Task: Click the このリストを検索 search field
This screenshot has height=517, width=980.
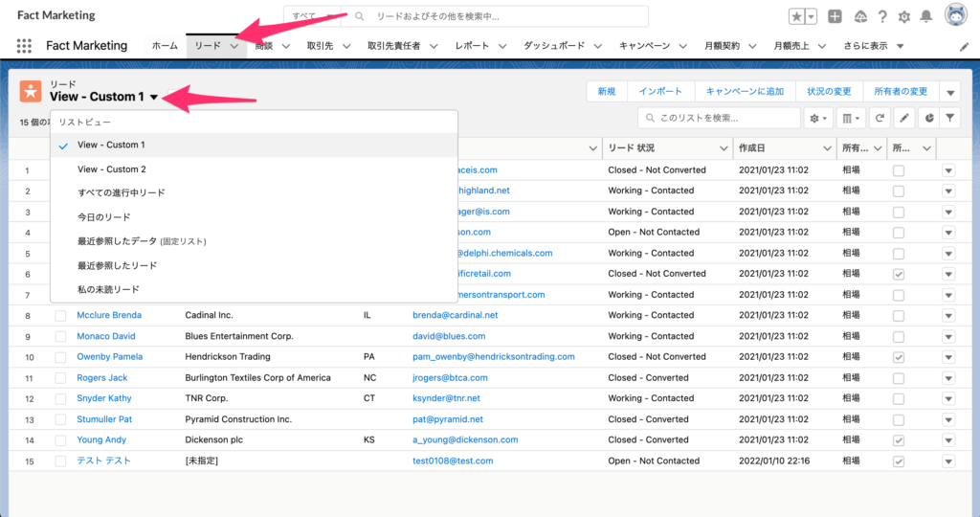Action: pyautogui.click(x=724, y=118)
